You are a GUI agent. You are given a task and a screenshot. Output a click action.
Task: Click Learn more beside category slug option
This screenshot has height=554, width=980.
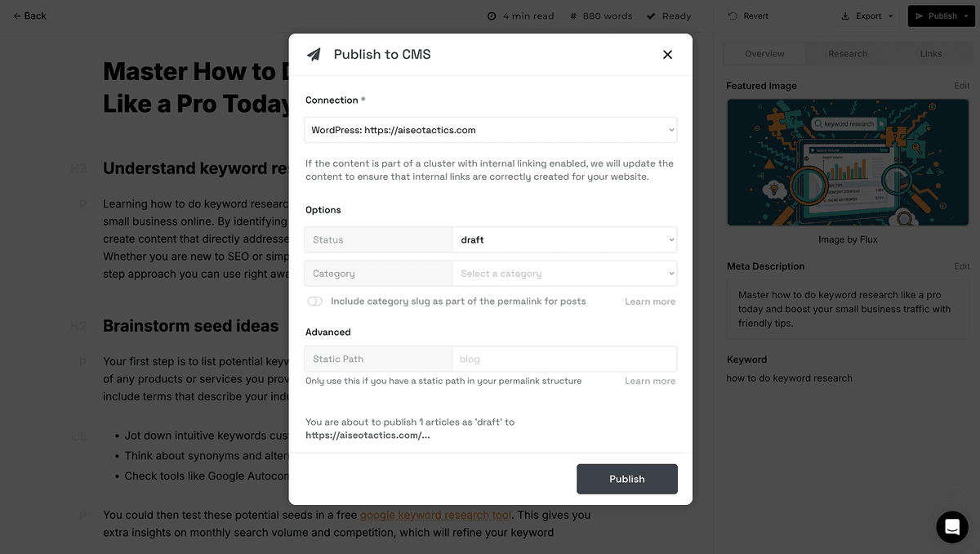(649, 301)
